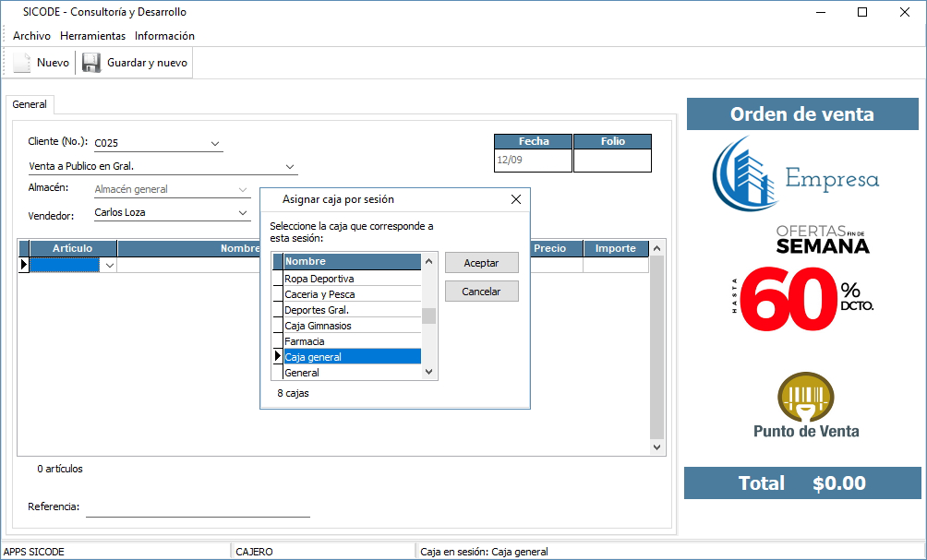
Task: Open the Información menu
Action: [164, 36]
